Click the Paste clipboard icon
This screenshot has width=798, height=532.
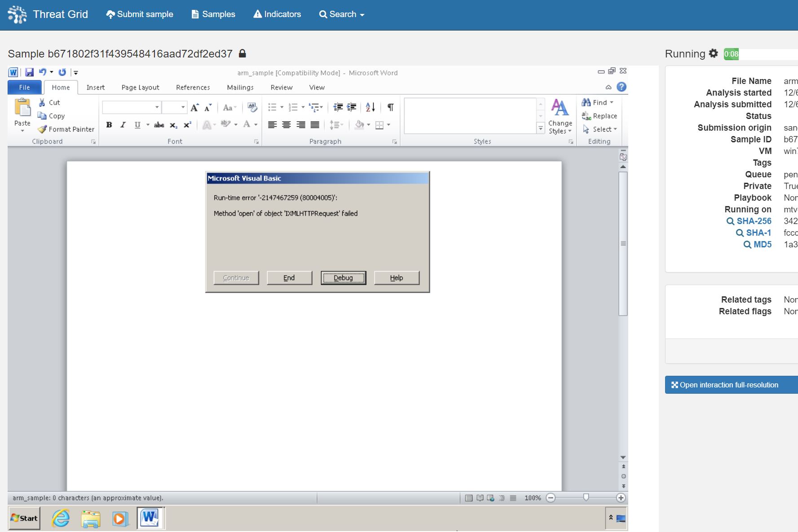[x=22, y=108]
